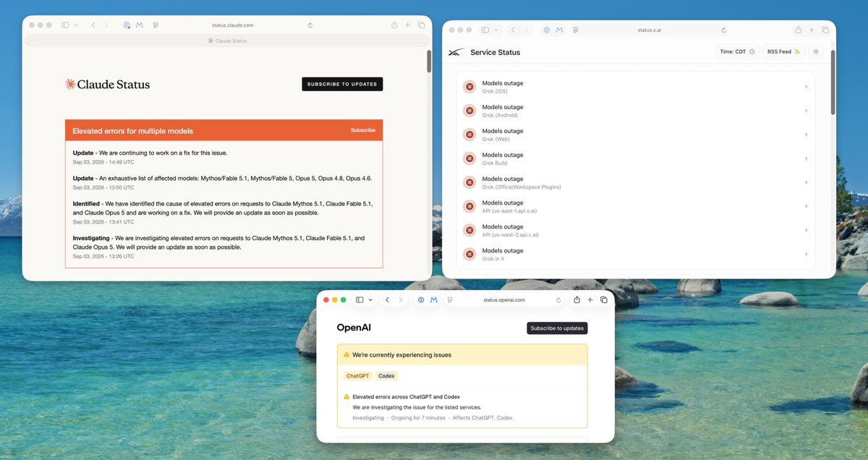Go back in the Claude Status window
Image resolution: width=868 pixels, height=460 pixels.
[x=93, y=25]
